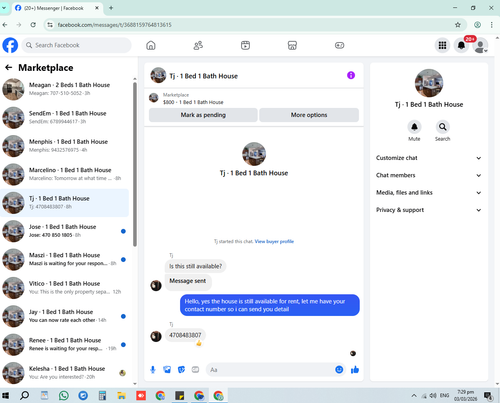The width and height of the screenshot is (500, 403).
Task: Open a new browser tab
Action: (111, 8)
